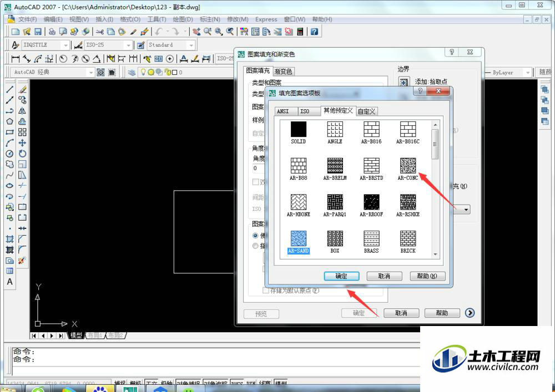Open the undo history dropdown arrow
555x392 pixels.
[168, 32]
